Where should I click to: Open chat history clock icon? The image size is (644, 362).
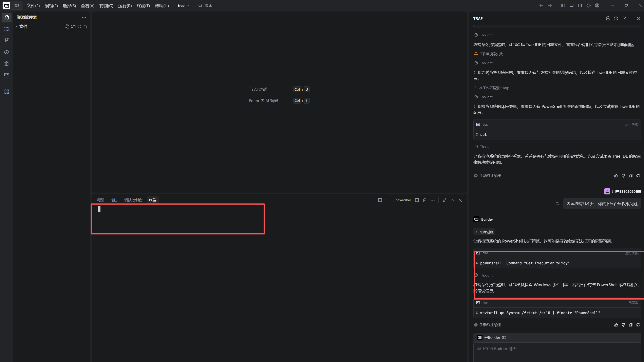[616, 19]
